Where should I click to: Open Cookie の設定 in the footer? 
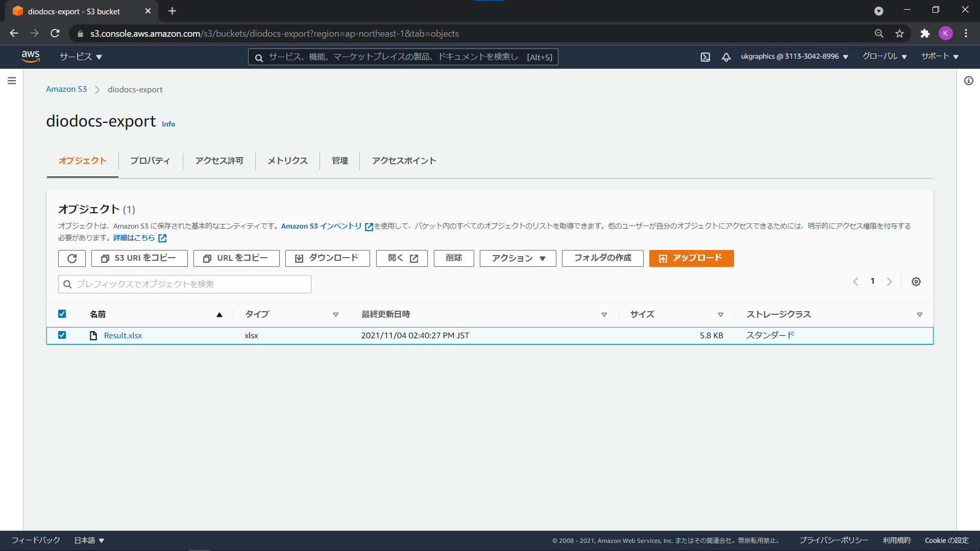pyautogui.click(x=947, y=540)
